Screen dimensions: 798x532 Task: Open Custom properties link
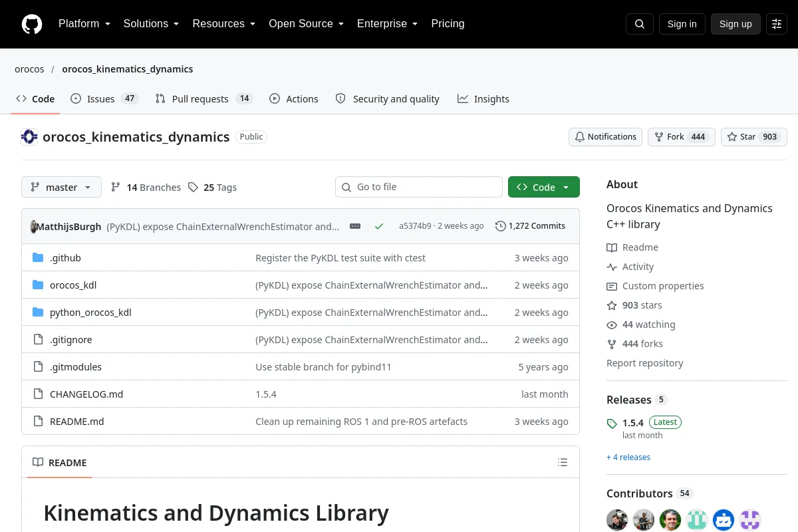coord(655,286)
